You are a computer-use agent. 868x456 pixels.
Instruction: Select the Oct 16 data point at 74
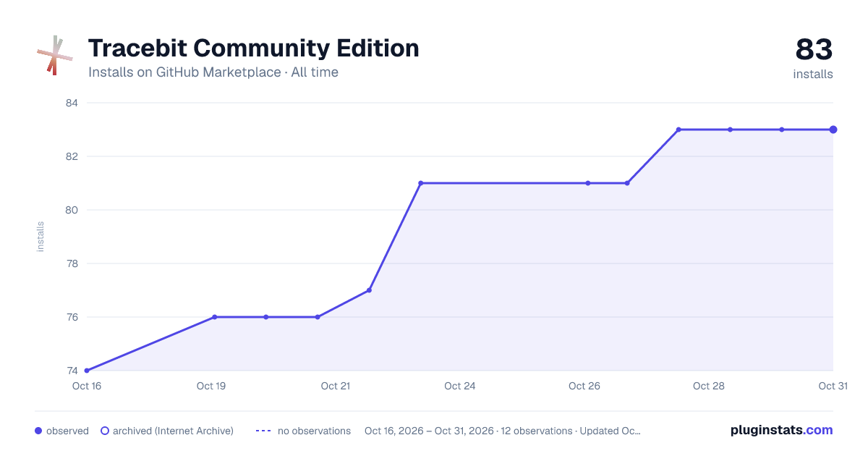coord(87,371)
